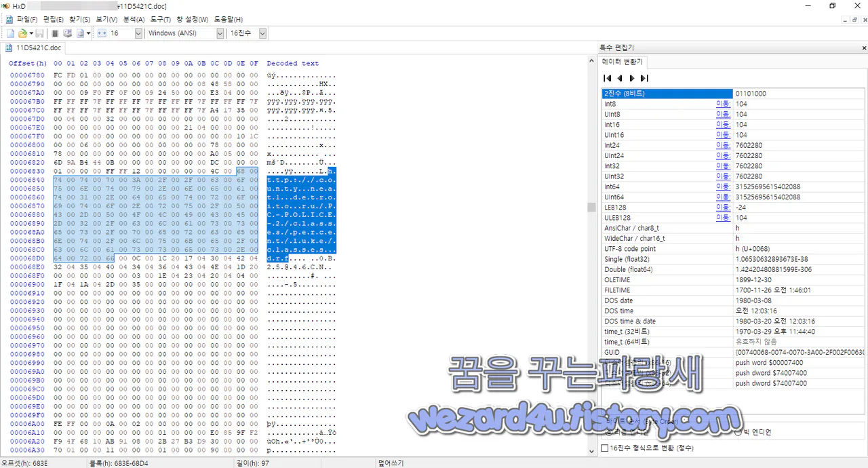Click the 이동 link for UInt8

click(724, 114)
